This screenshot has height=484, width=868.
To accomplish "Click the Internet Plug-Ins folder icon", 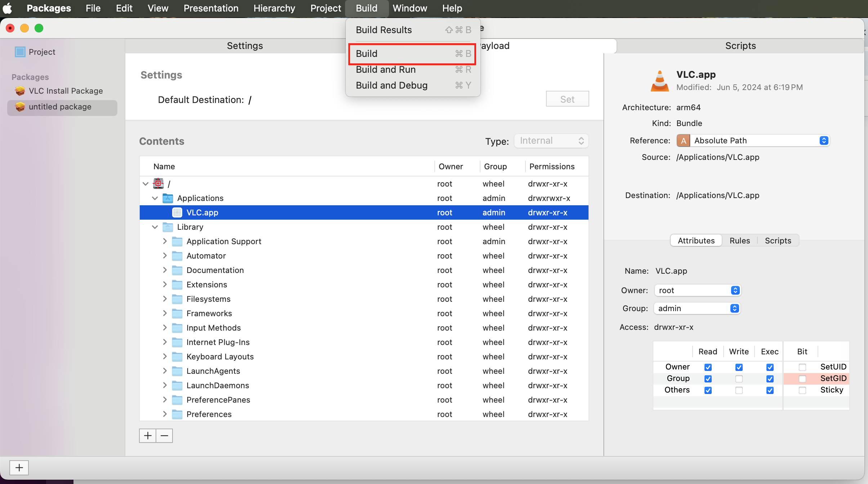I will (177, 342).
